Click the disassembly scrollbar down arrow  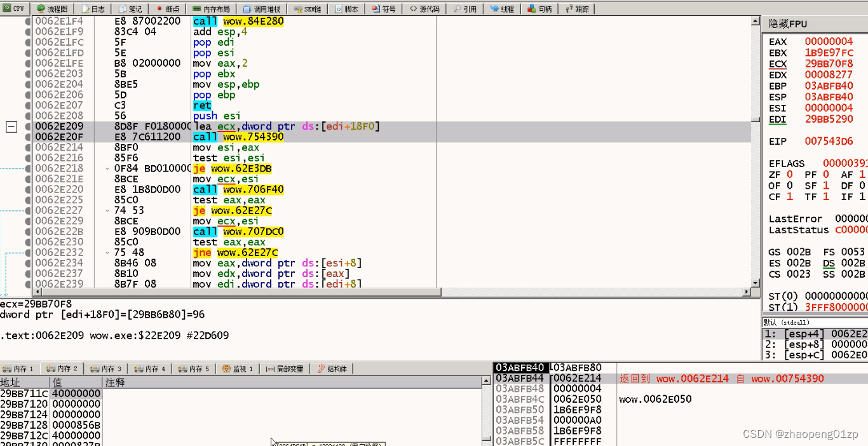coord(755,283)
